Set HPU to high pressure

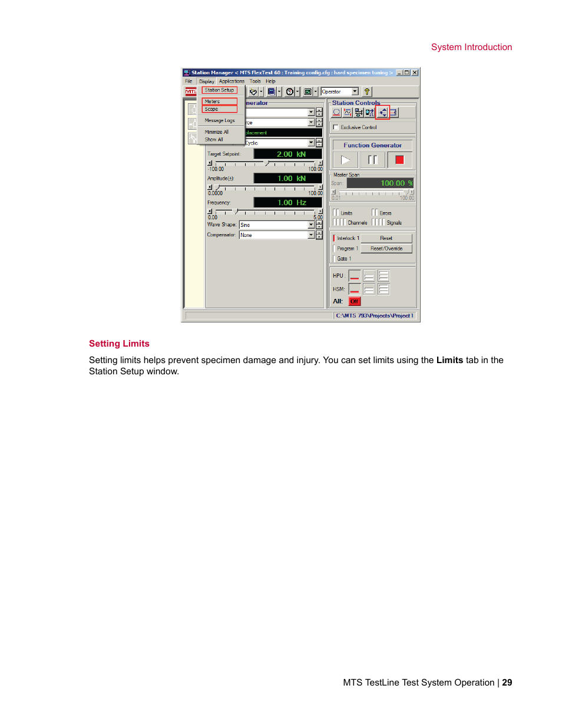coord(384,276)
